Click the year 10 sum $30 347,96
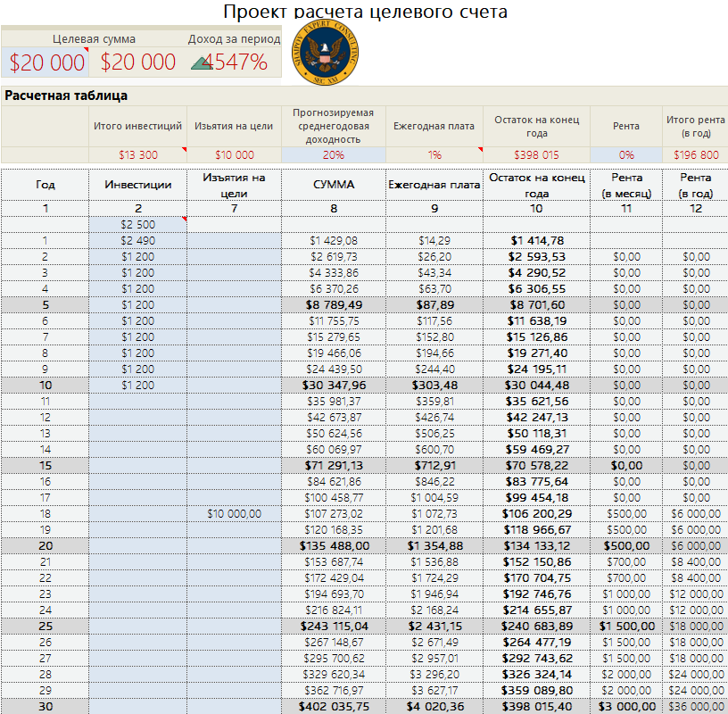Screen dimensions: 728x714 pos(334,385)
